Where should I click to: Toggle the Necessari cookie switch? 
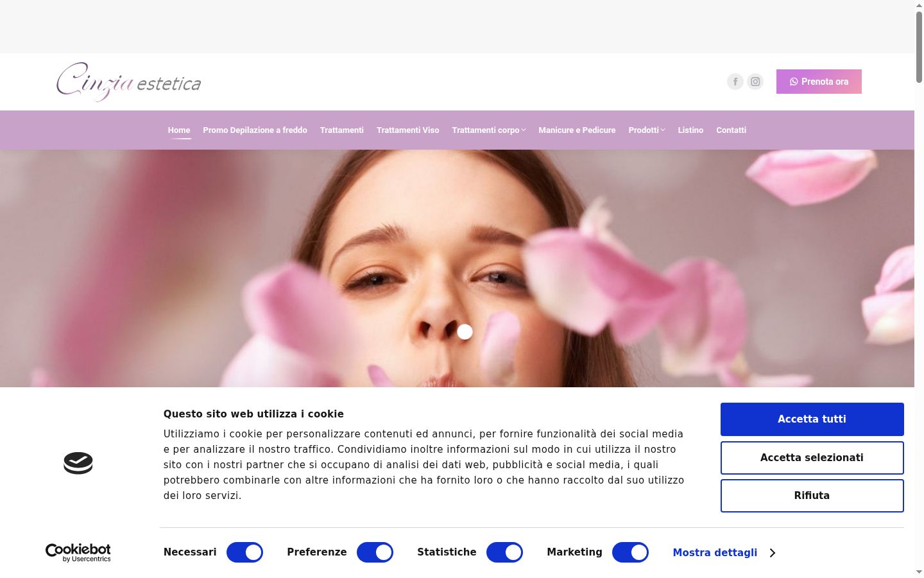coord(244,552)
